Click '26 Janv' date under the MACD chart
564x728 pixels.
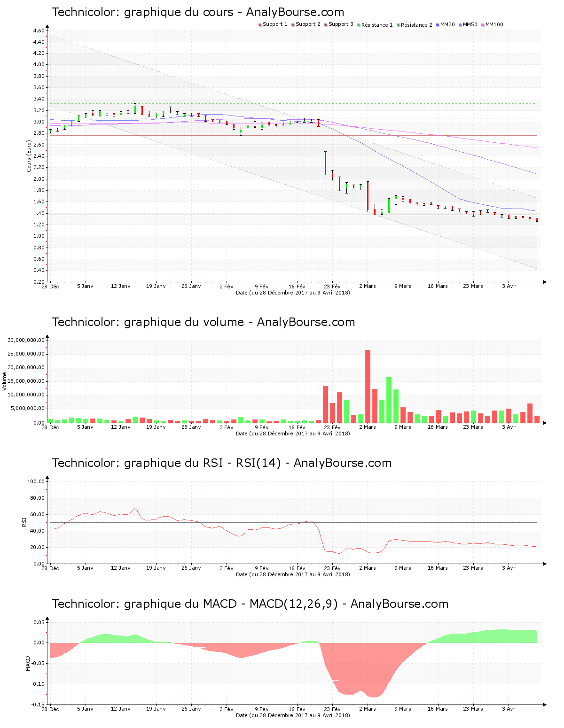tap(191, 709)
